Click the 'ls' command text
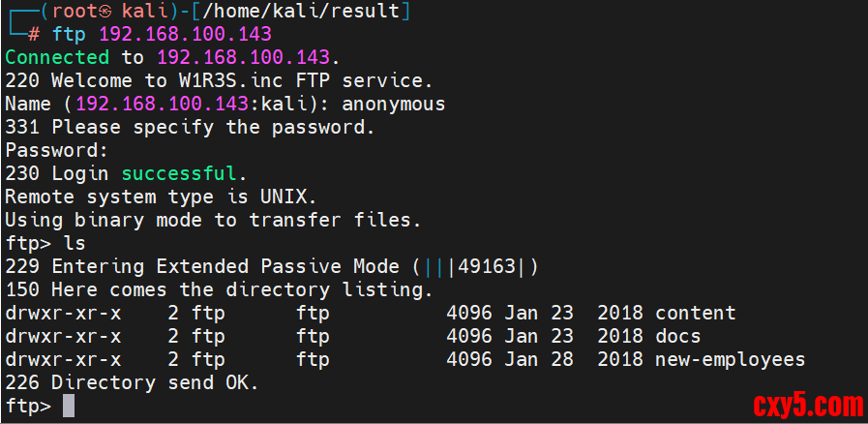The image size is (868, 424). (x=75, y=244)
